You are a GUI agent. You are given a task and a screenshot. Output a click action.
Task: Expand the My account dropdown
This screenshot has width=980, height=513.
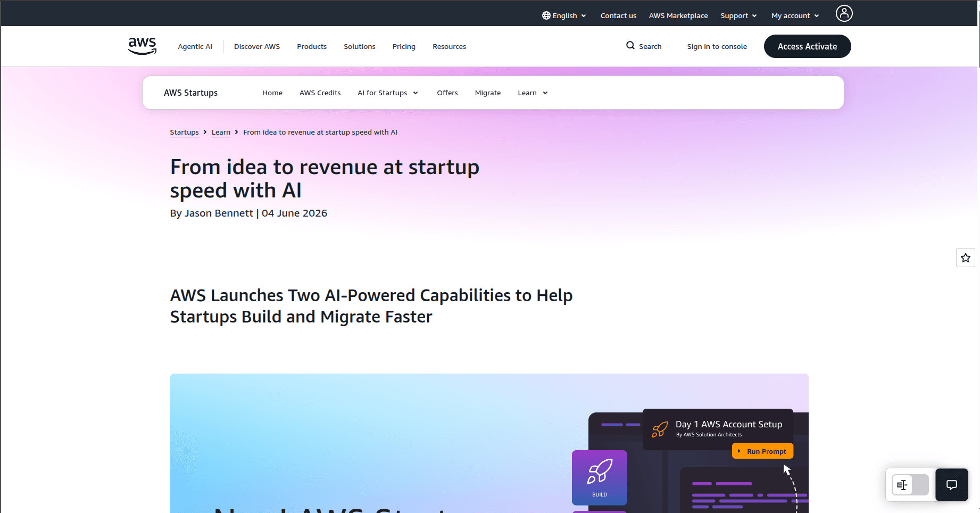point(795,15)
